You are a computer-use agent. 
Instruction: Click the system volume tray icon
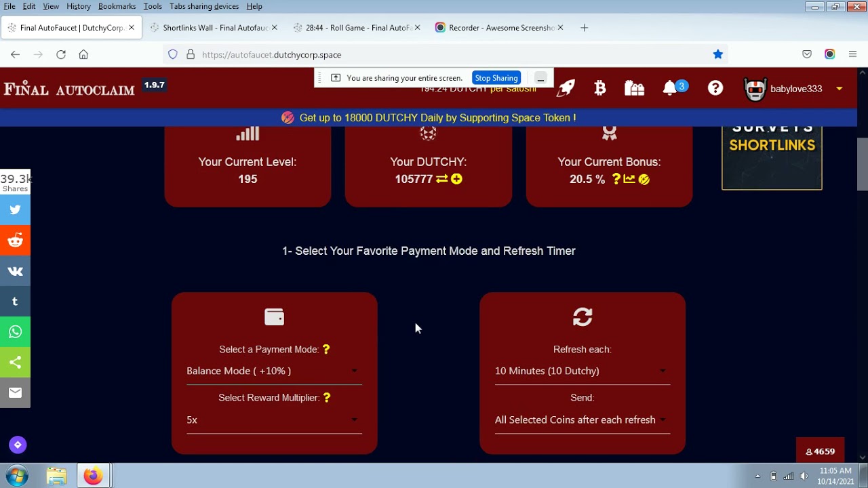pyautogui.click(x=804, y=476)
